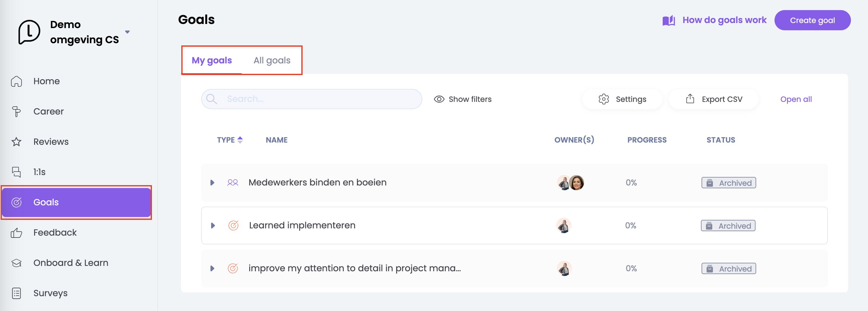Viewport: 868px width, 311px height.
Task: Click the Open all link
Action: [x=796, y=99]
